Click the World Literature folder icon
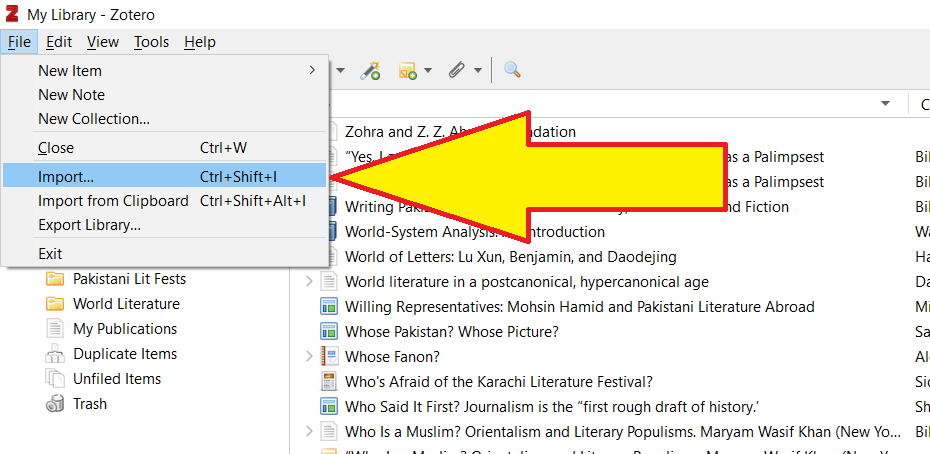Screen dimensions: 930x454 pyautogui.click(x=55, y=304)
